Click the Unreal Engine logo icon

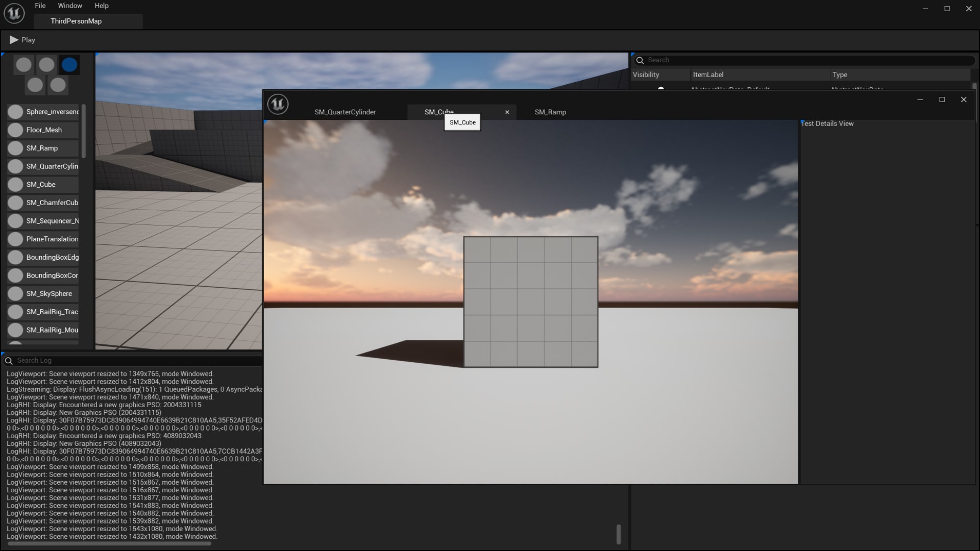coord(13,13)
